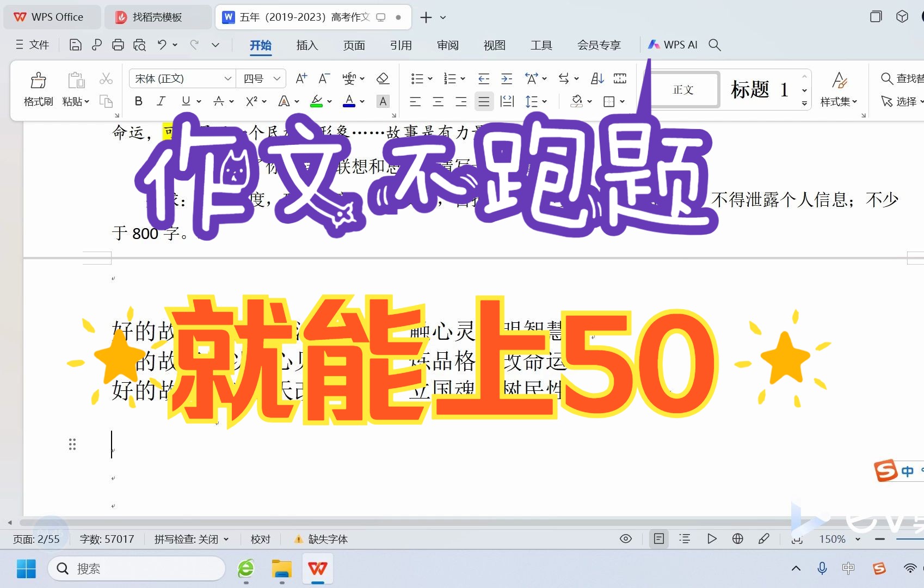Center align the paragraph
This screenshot has width=924, height=588.
pos(438,101)
